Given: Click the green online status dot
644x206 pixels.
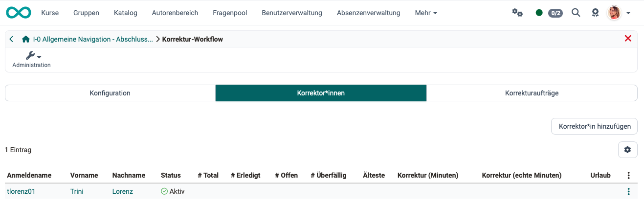Looking at the screenshot, I should pos(539,13).
